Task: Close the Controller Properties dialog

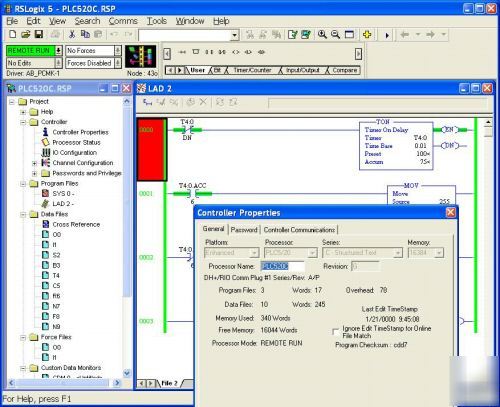Action: coord(450,212)
